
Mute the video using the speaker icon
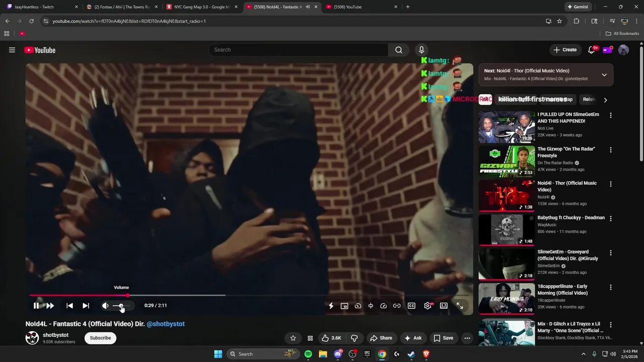pos(105,306)
